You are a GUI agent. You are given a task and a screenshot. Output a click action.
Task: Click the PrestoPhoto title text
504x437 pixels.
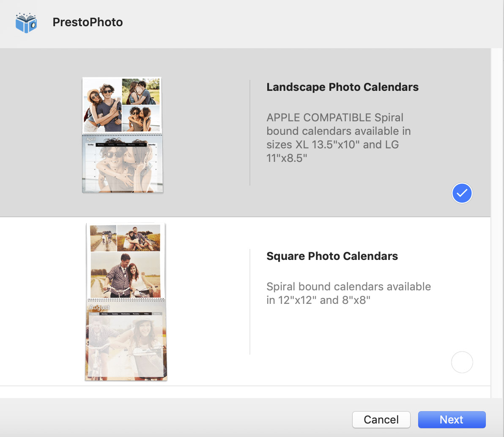(88, 22)
